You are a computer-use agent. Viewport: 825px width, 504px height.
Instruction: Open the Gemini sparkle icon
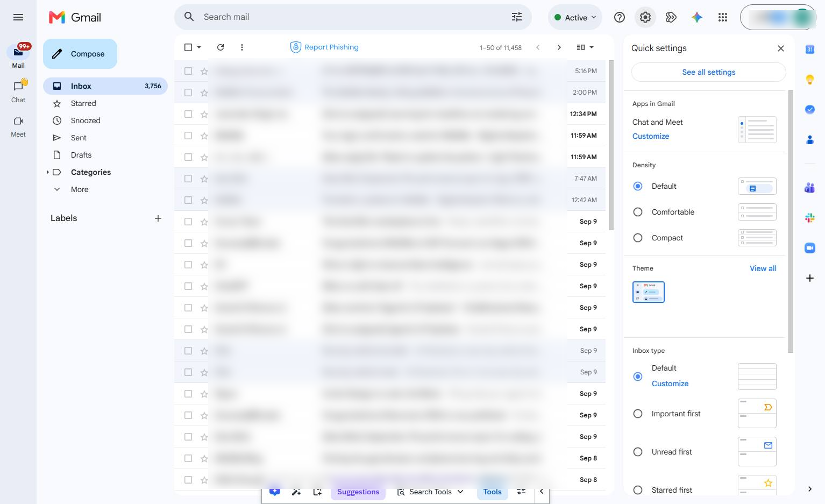(697, 17)
